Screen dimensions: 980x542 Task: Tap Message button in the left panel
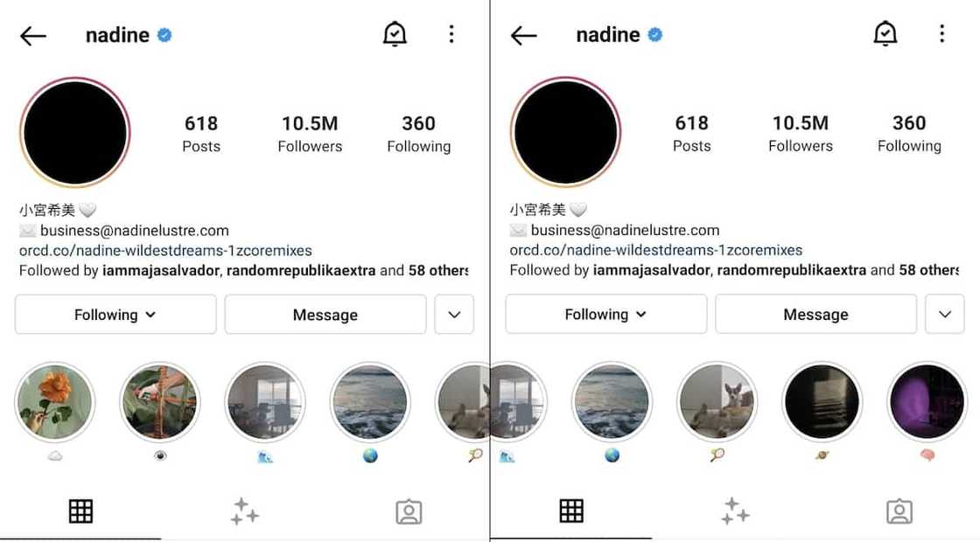[325, 315]
